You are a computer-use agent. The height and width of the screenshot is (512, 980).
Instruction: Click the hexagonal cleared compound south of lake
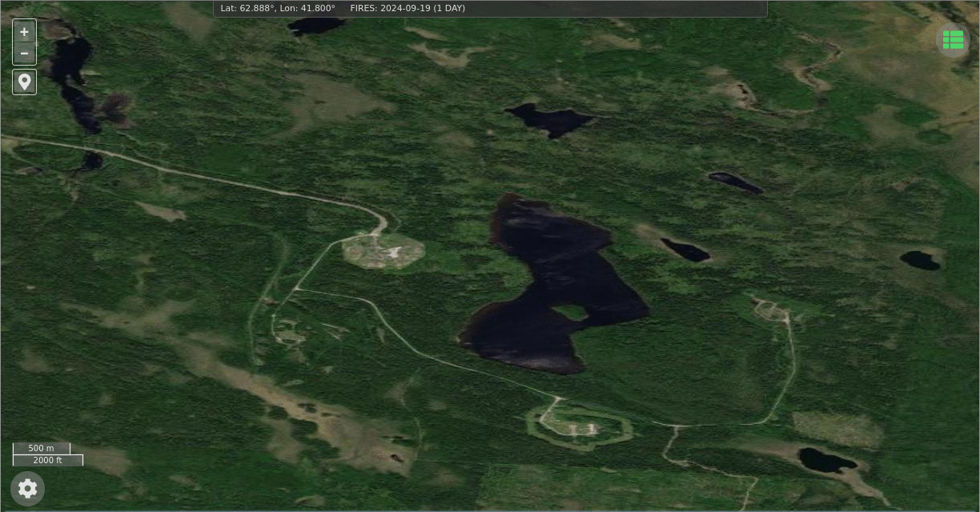(x=578, y=425)
